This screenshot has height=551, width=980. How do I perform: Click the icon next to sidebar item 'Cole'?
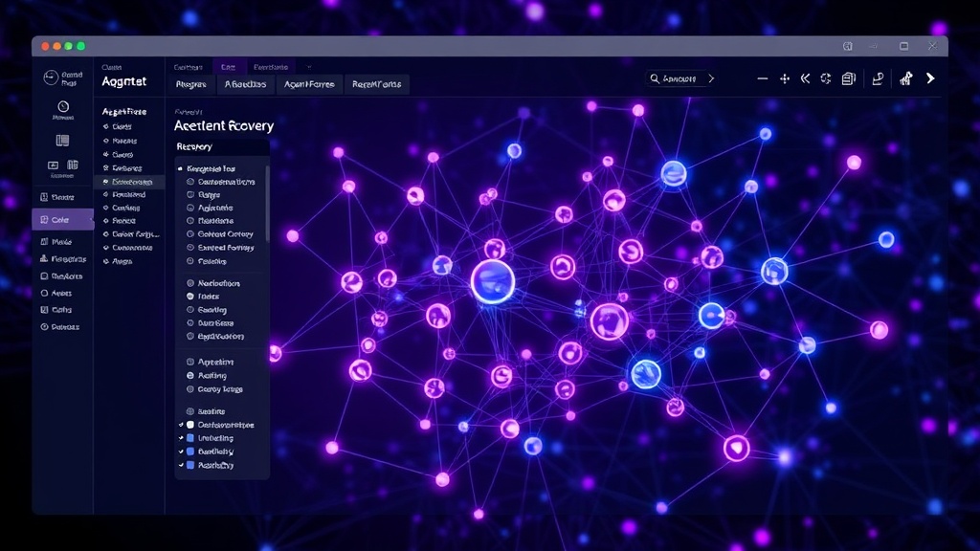(x=44, y=220)
